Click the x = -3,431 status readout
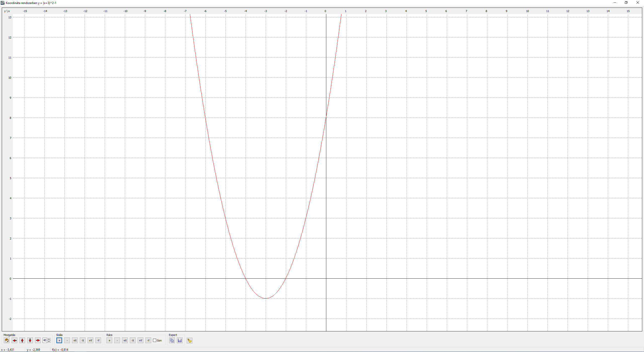The height and width of the screenshot is (352, 644). click(8, 350)
